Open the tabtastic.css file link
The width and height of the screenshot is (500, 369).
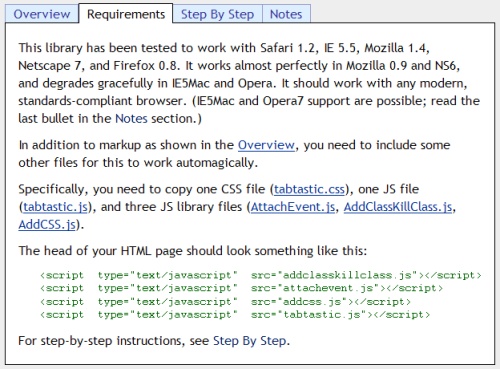[x=309, y=189]
